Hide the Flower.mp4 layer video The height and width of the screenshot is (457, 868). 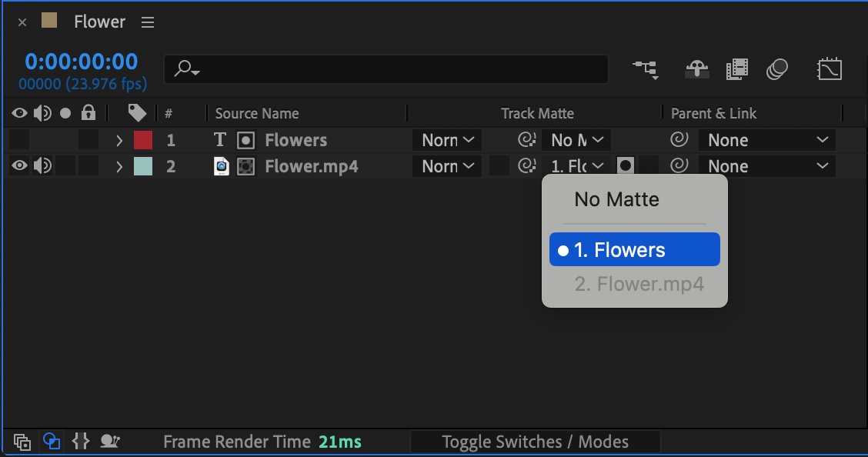click(x=19, y=166)
